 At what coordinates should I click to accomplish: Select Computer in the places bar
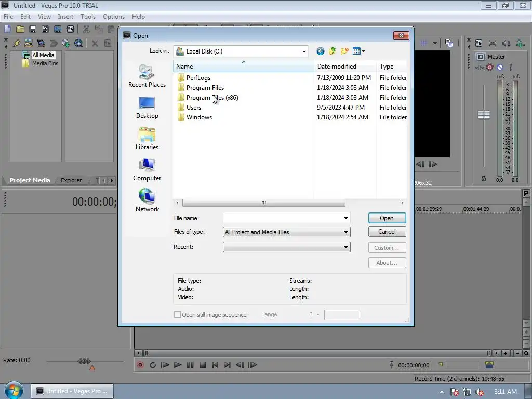click(x=147, y=170)
